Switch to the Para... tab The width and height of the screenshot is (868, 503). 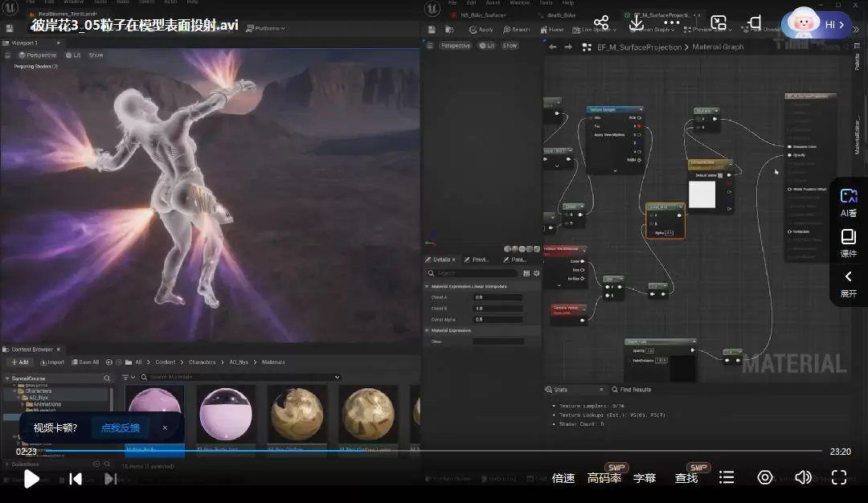pos(515,260)
